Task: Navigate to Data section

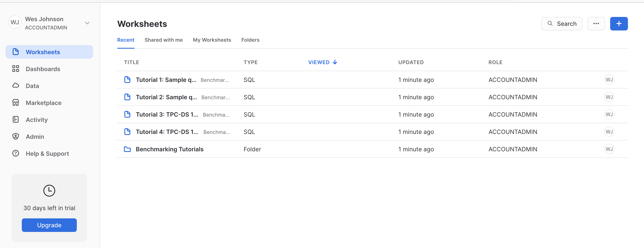Action: click(32, 86)
